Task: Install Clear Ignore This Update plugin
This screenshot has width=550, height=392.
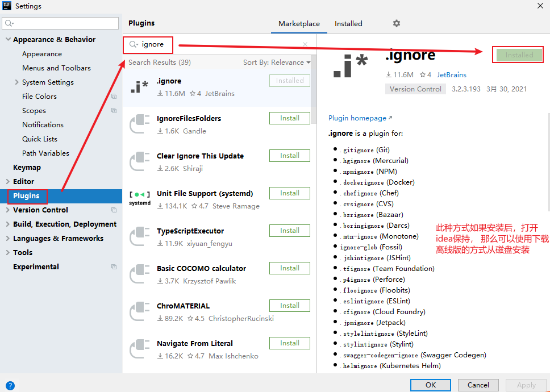Action: point(290,156)
